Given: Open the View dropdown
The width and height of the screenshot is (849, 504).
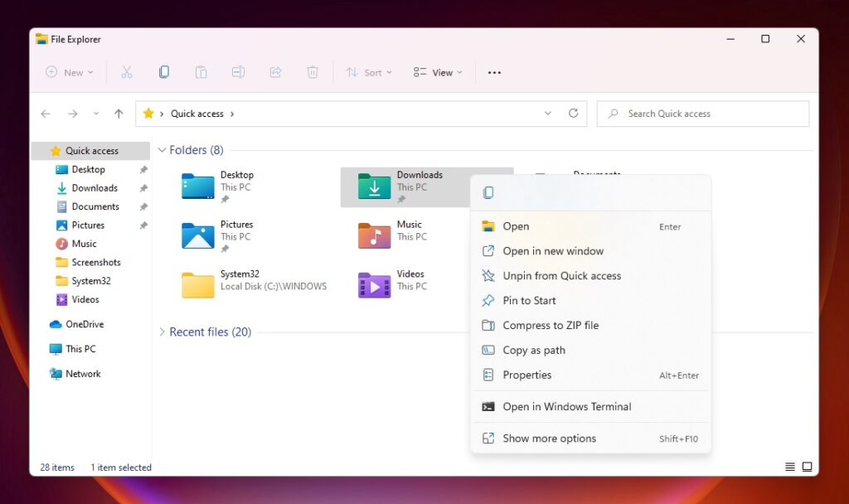Looking at the screenshot, I should tap(436, 73).
